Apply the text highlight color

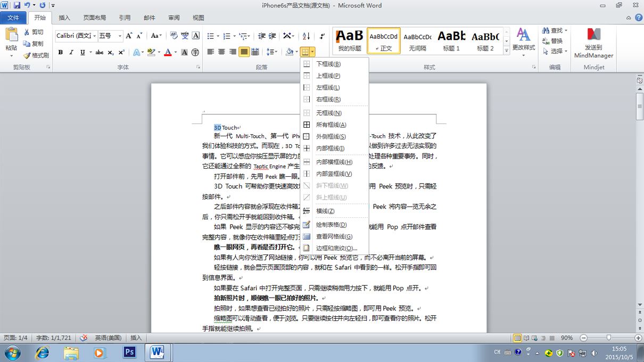(x=151, y=52)
